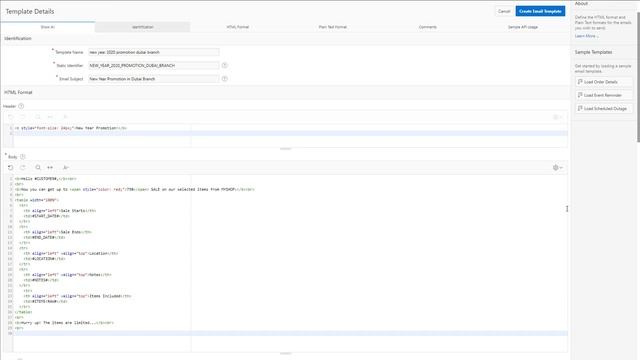This screenshot has height=360, width=640.
Task: Click the HTML Format section heading
Action: point(18,92)
